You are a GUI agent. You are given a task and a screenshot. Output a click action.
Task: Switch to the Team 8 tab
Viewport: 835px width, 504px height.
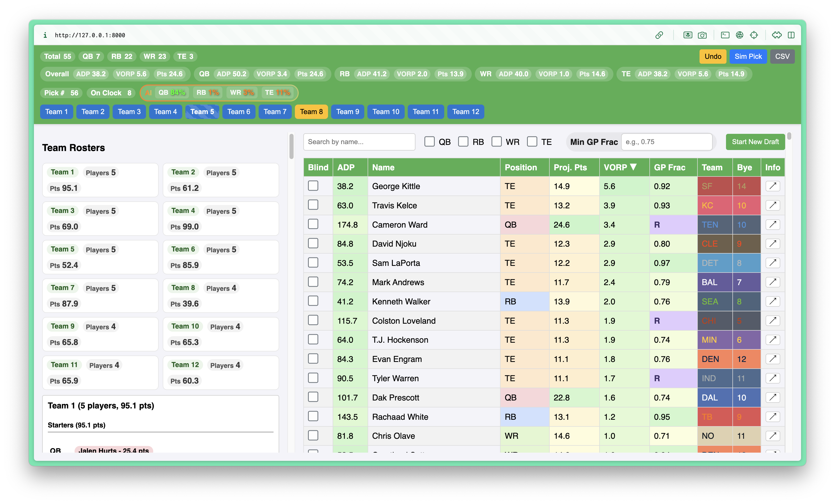[x=311, y=111]
